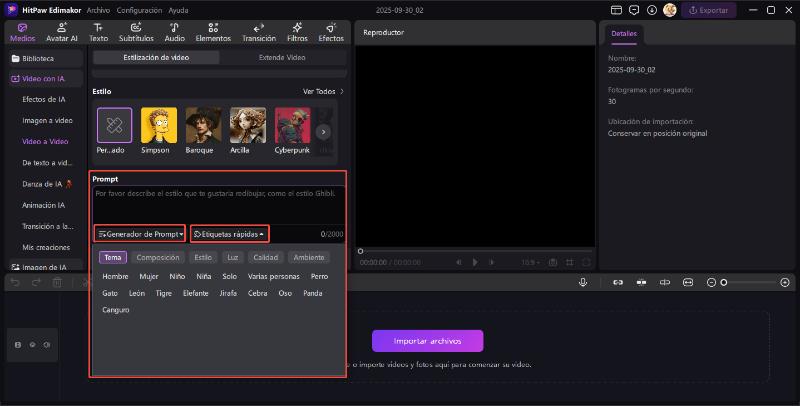Open the Transición panel icon

coord(259,32)
